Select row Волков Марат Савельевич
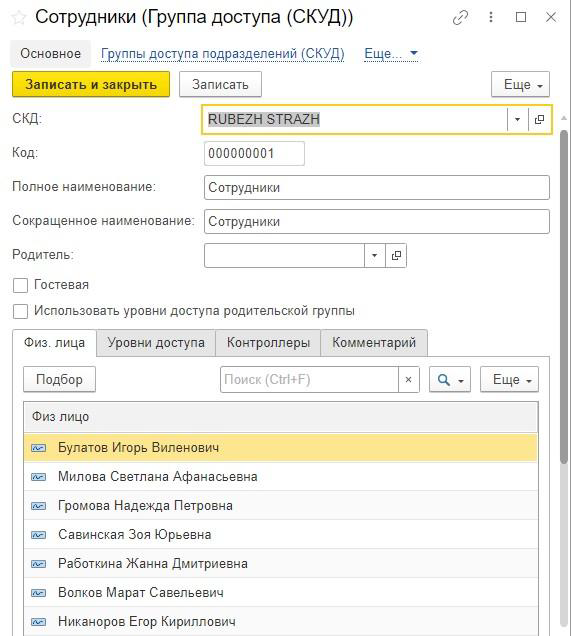 [281, 593]
